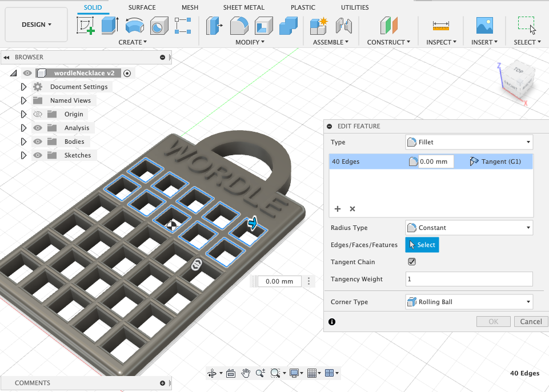
Task: Remove the selection set with X
Action: 352,209
